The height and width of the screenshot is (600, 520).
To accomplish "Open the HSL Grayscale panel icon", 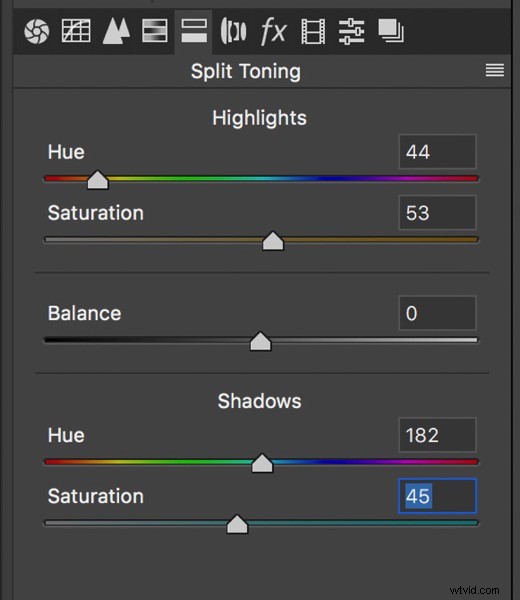I will tap(155, 31).
